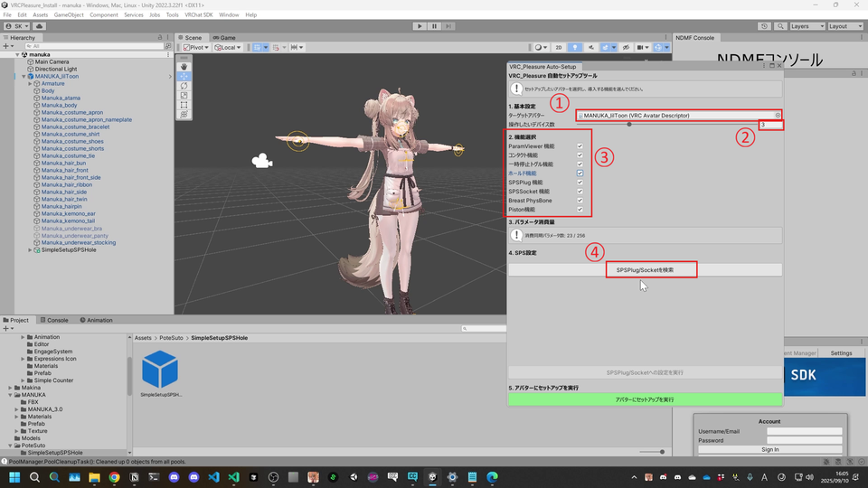868x488 pixels.
Task: Open the VRChat SDK menu
Action: (x=198, y=15)
